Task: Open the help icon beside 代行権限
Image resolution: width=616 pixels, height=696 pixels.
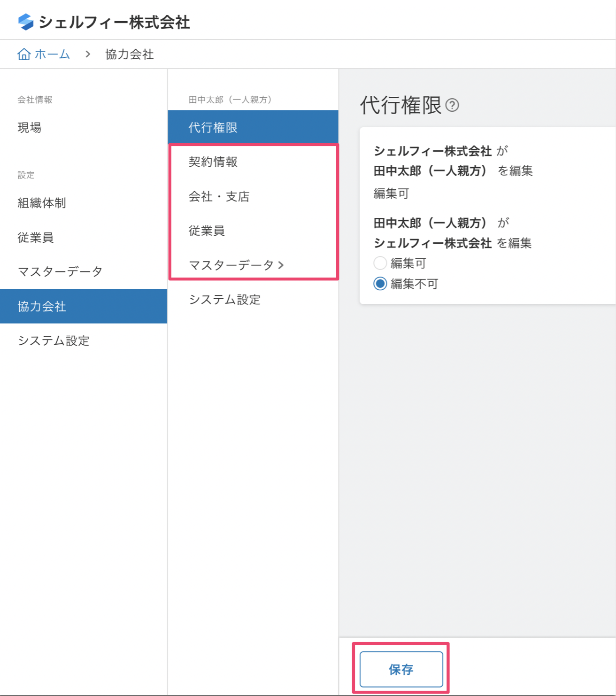Action: (452, 105)
